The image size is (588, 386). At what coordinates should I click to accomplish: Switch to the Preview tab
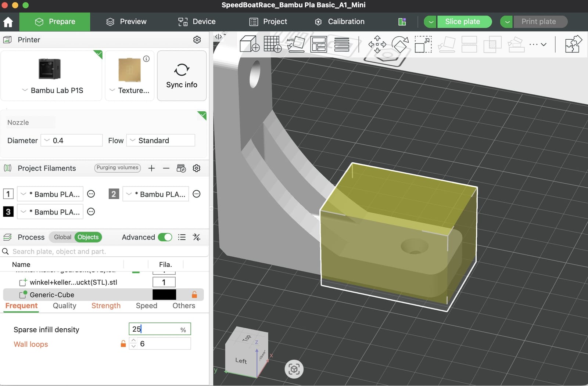(x=126, y=22)
